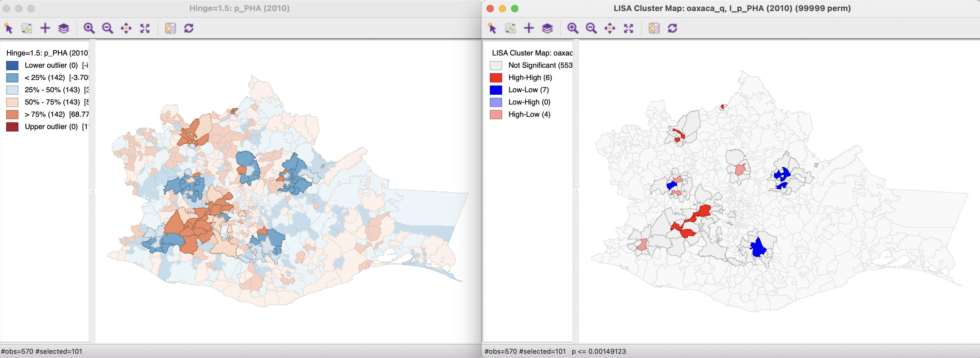
Task: Click 'Lower outlier (0)' legend label
Action: point(51,65)
